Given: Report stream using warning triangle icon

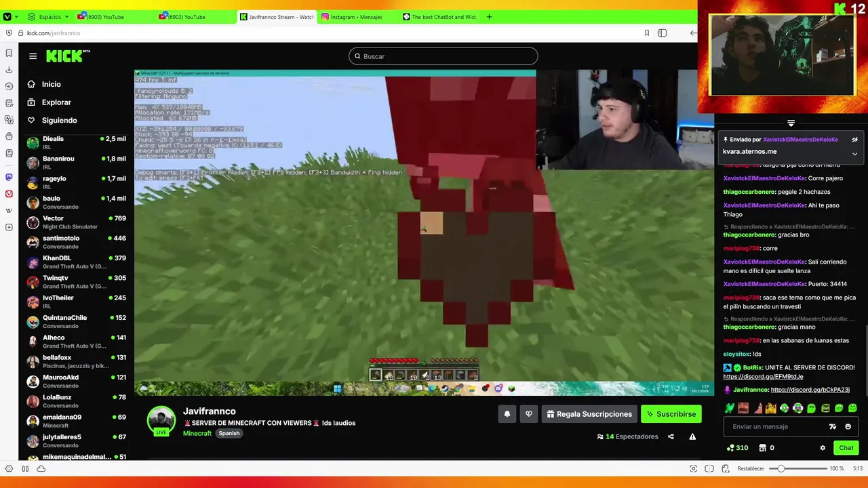Looking at the screenshot, I should tap(692, 436).
